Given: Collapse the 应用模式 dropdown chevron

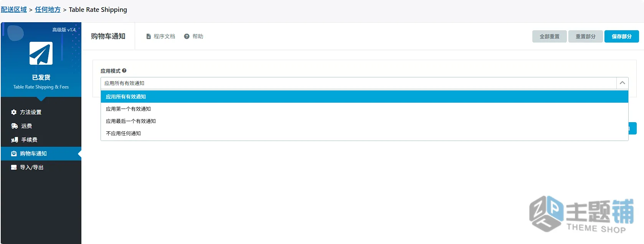Looking at the screenshot, I should coord(622,83).
